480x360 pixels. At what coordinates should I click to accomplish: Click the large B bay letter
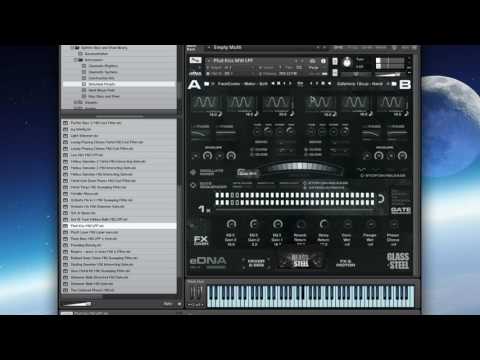(x=405, y=85)
